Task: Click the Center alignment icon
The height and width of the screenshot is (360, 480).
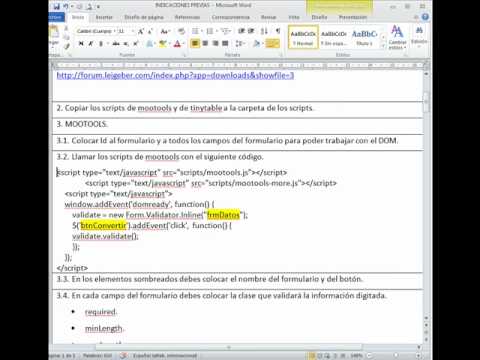Action: 205,43
